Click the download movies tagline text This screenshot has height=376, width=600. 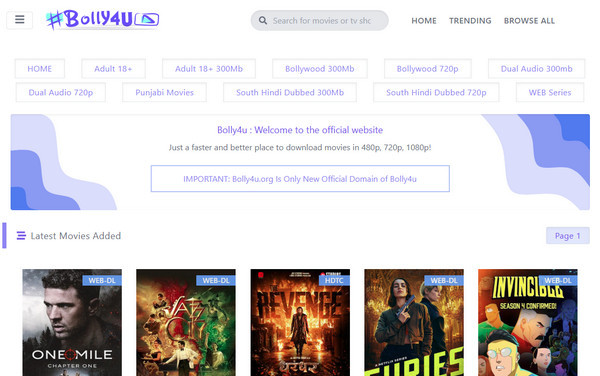point(300,147)
